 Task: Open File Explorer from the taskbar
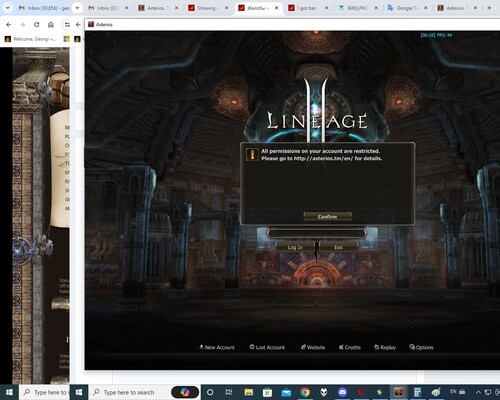point(248,392)
